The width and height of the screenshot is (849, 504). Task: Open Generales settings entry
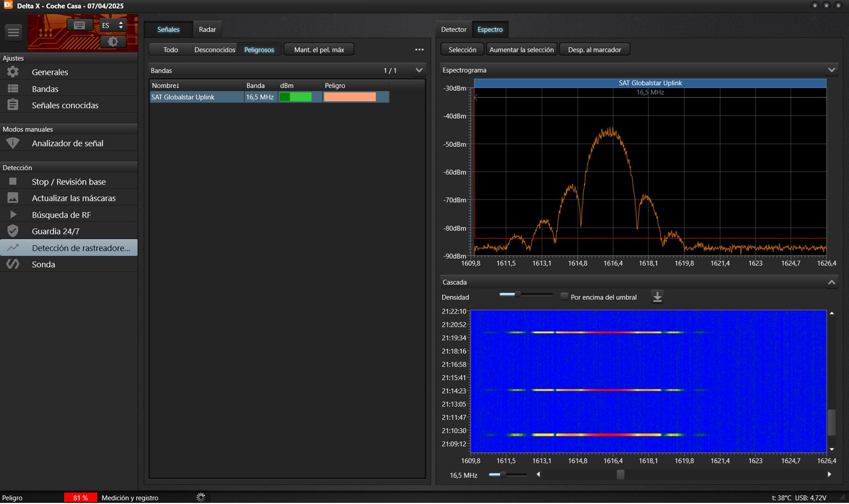[x=69, y=72]
